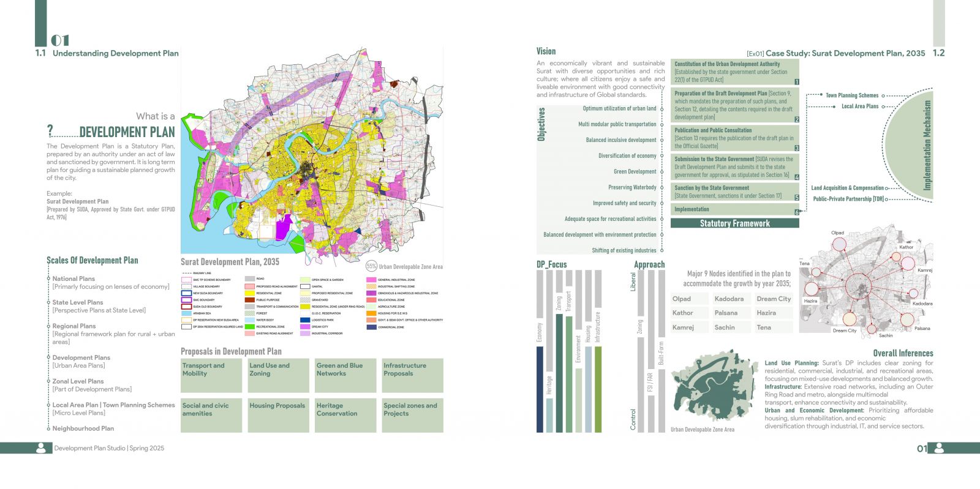Image resolution: width=980 pixels, height=489 pixels.
Task: Click the Olpad node circle on the map
Action: 839,244
